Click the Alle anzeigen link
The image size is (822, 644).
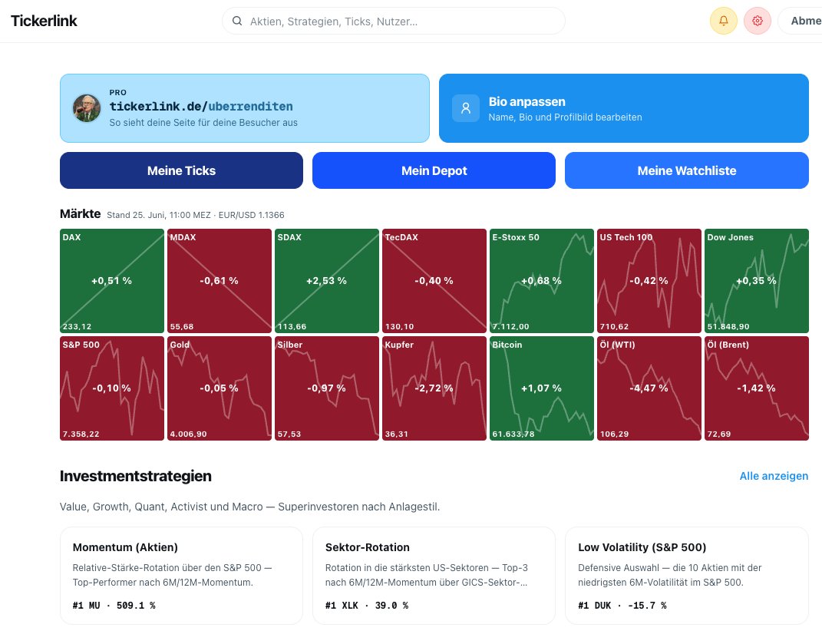click(x=774, y=476)
